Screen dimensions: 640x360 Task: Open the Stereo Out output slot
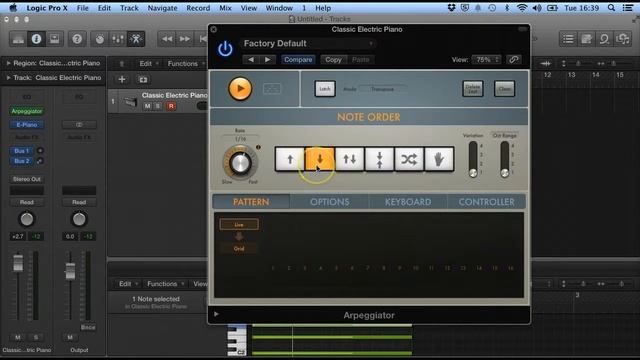click(27, 179)
